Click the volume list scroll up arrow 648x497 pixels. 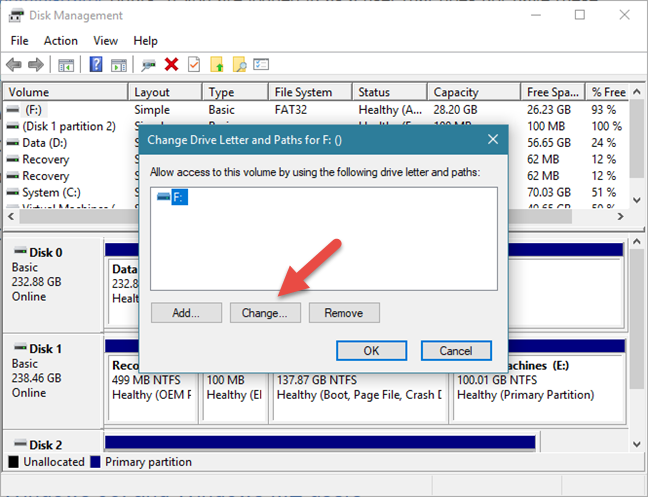point(637,92)
